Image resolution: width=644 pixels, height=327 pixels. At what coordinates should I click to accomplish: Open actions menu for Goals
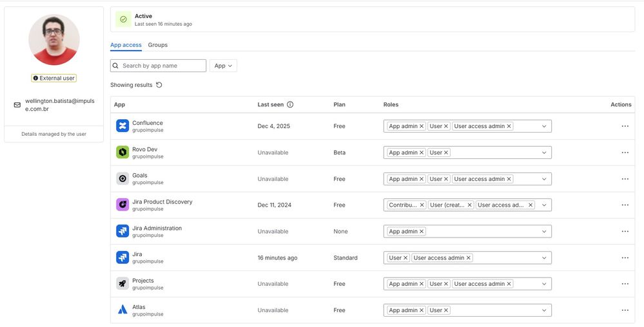coord(625,179)
